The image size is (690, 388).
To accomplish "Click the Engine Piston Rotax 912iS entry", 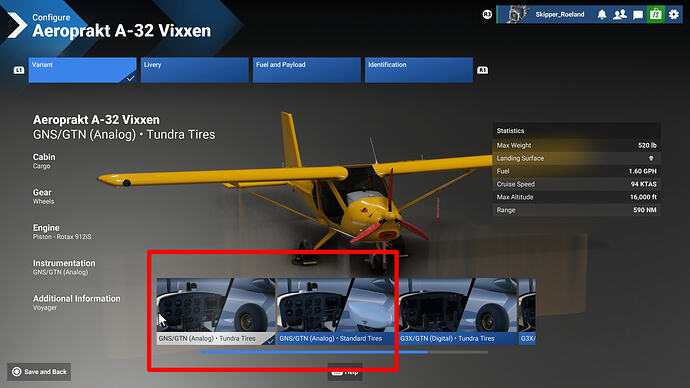I will [x=62, y=232].
